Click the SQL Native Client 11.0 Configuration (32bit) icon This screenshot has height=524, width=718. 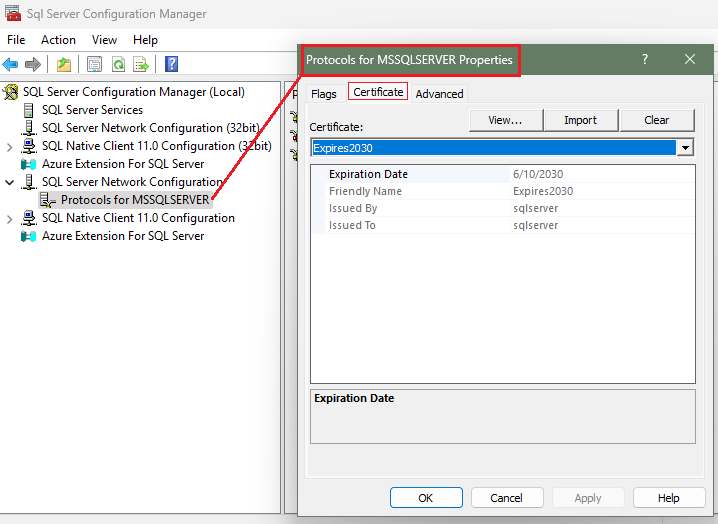coord(28,146)
